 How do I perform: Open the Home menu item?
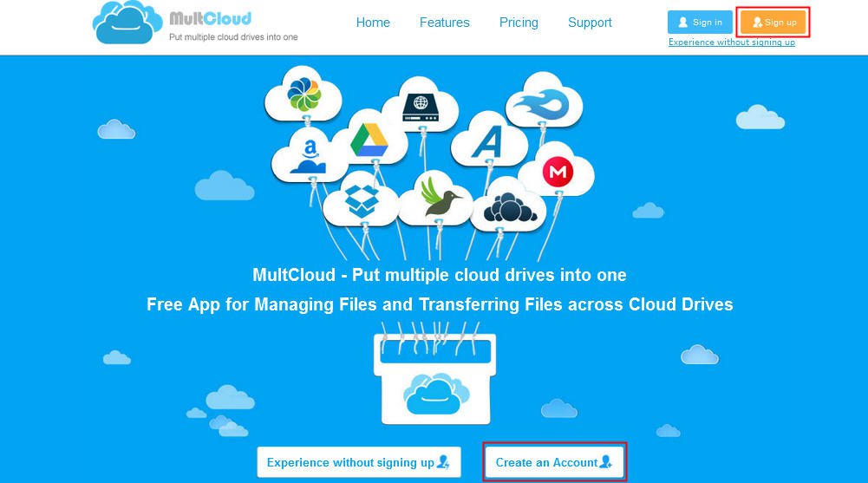click(x=373, y=23)
